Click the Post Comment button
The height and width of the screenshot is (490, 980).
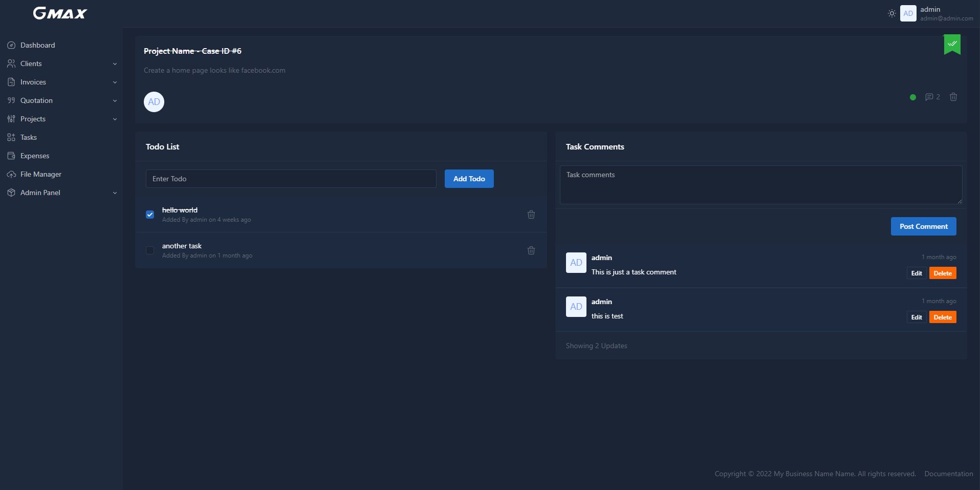[x=924, y=226]
